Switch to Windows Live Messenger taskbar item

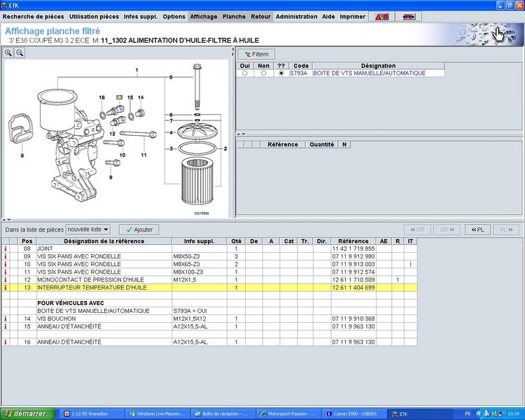(157, 414)
